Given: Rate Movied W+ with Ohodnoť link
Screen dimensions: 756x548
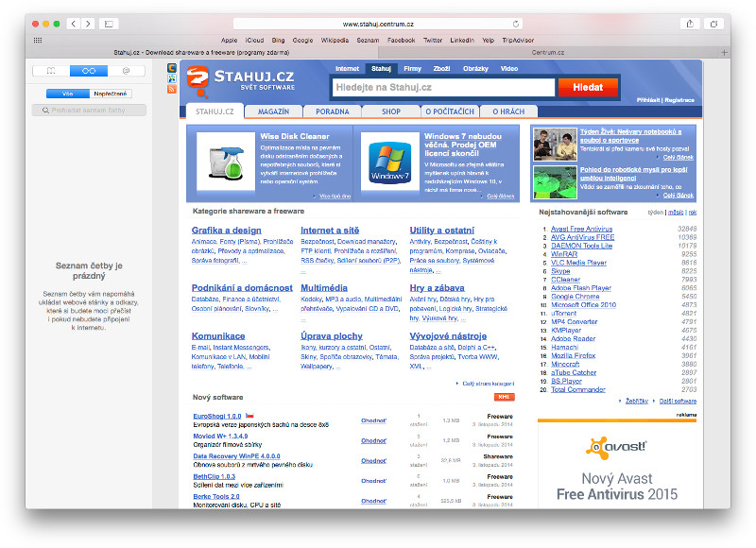Looking at the screenshot, I should pos(373,440).
